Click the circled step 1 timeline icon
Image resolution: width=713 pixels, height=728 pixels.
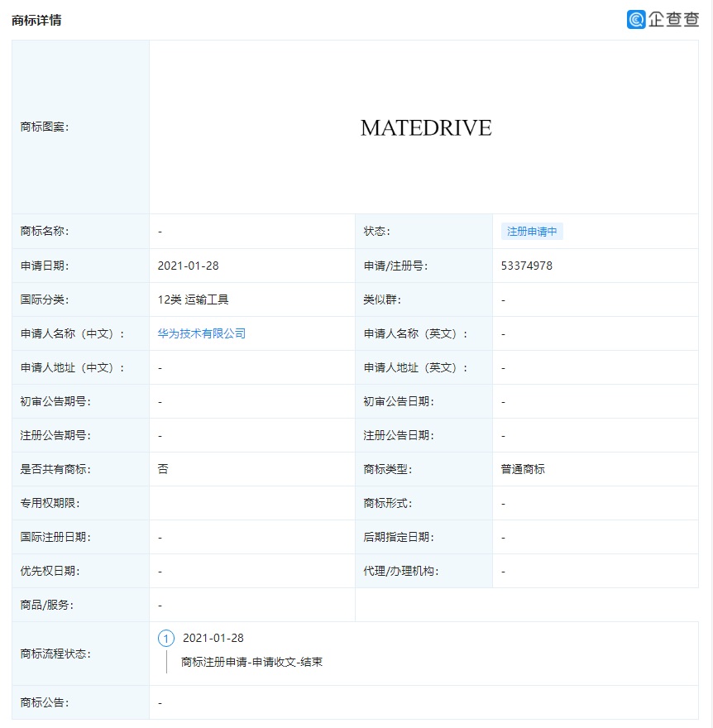click(165, 638)
